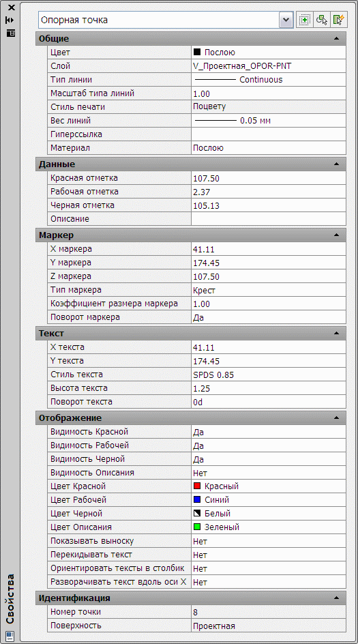
Task: Collapse the Данные section
Action: 337,164
